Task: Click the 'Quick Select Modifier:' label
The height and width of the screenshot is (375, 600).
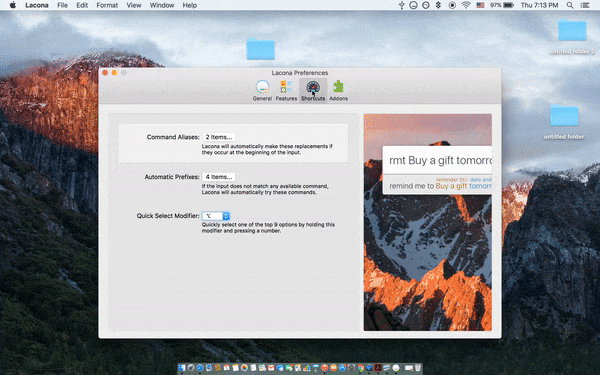Action: (168, 216)
